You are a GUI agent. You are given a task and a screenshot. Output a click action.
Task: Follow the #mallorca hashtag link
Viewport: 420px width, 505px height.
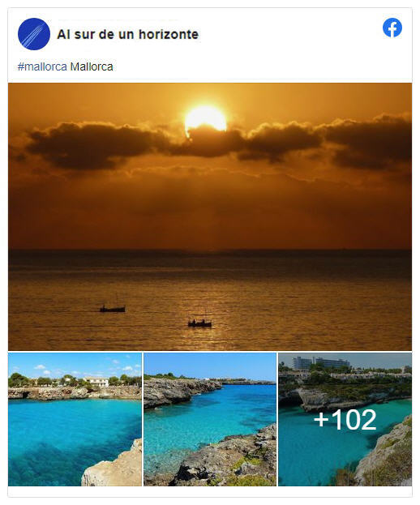42,66
